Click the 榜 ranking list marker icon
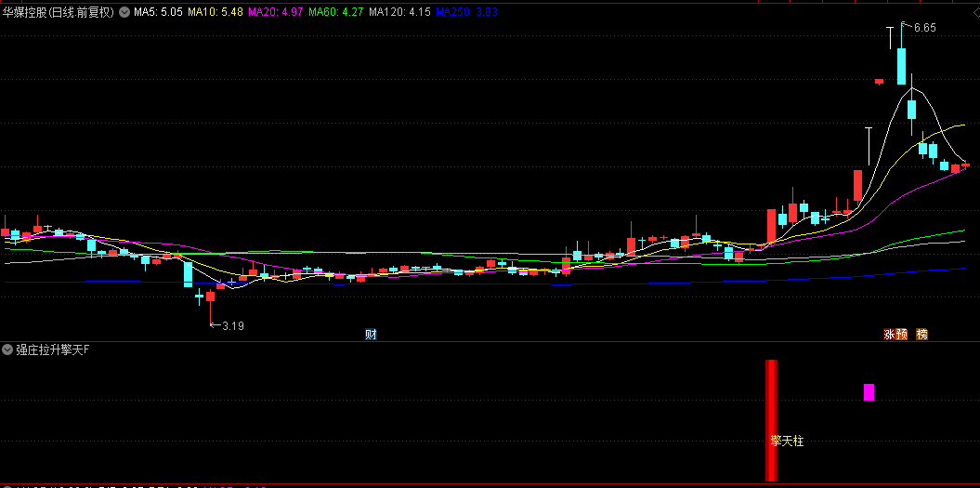980x488 pixels. (x=921, y=335)
